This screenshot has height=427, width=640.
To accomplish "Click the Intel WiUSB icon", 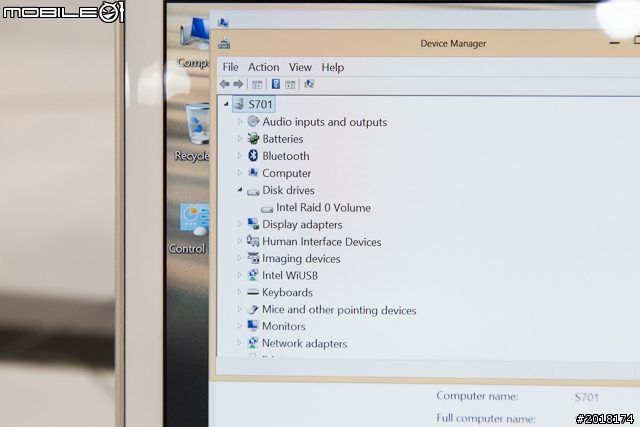I will [x=253, y=275].
